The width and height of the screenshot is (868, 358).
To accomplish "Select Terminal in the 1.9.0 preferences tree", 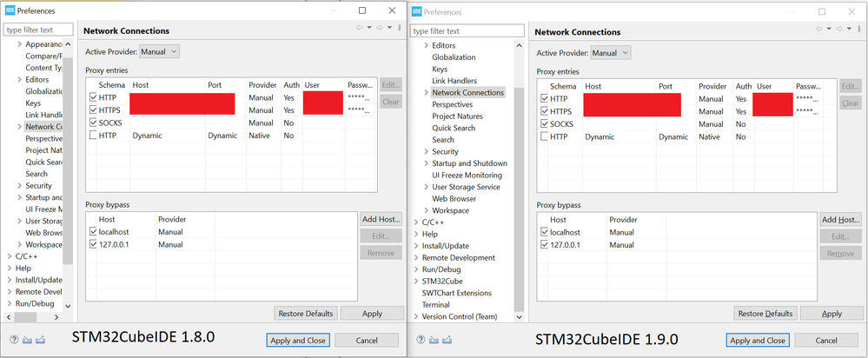I will [435, 305].
